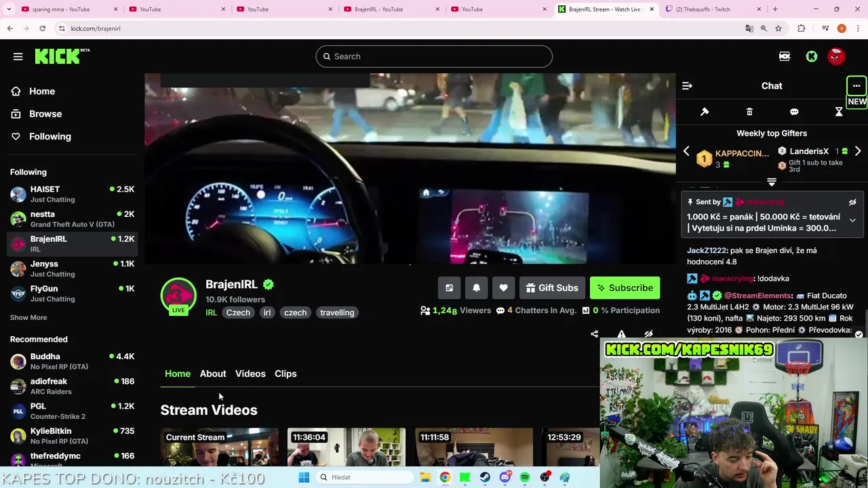This screenshot has height=488, width=868.
Task: Click the share icon below viewer stats
Action: click(594, 334)
